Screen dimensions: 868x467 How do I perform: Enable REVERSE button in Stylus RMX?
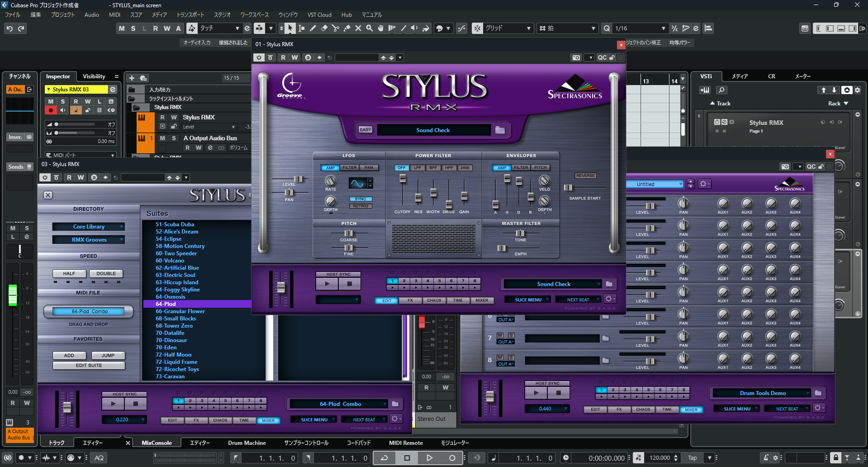point(585,176)
